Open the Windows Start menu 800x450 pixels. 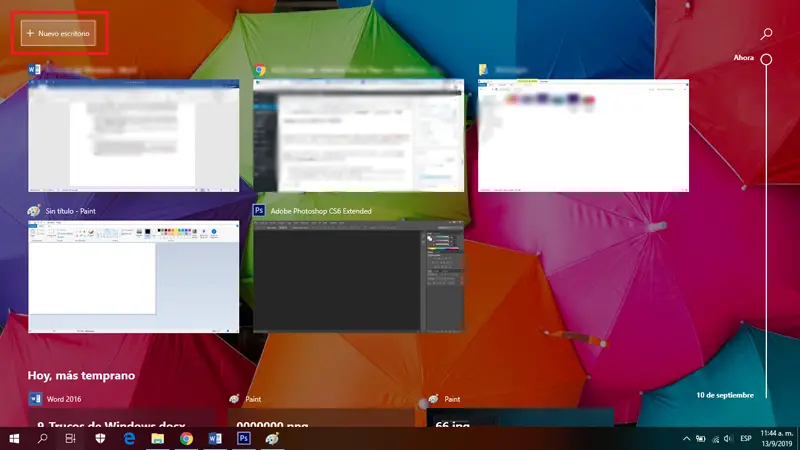point(15,438)
